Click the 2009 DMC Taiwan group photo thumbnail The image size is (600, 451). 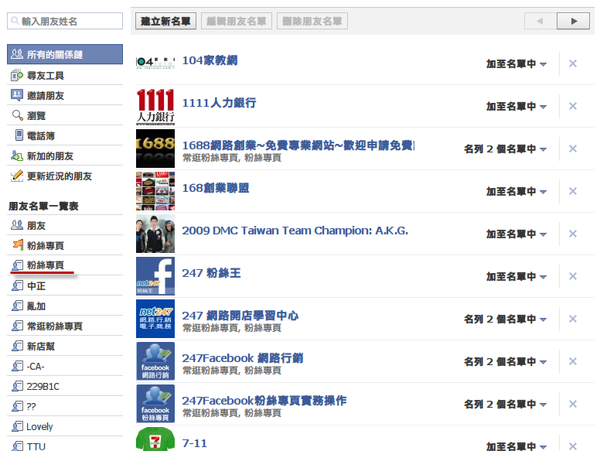pos(155,233)
